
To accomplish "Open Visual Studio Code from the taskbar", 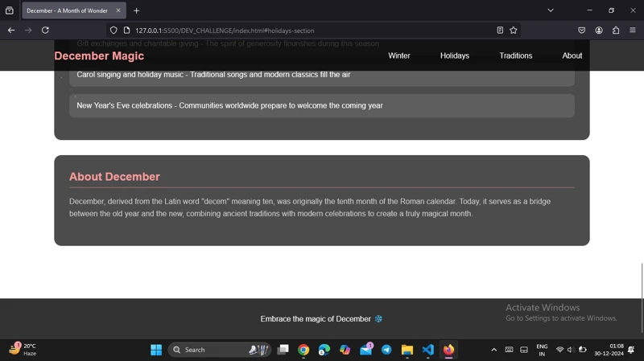I will click(428, 350).
